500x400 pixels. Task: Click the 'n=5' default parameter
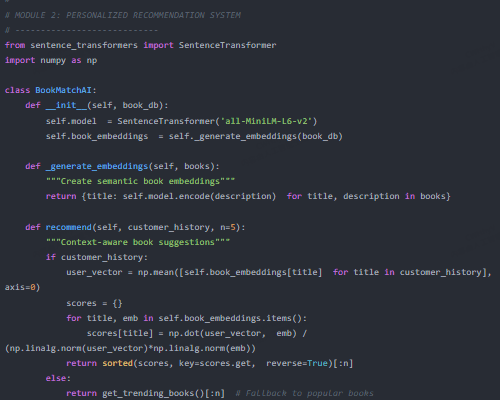click(x=228, y=227)
